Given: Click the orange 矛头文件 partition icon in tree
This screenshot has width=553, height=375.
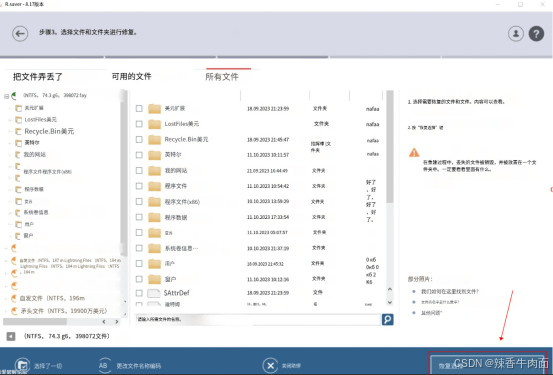Looking at the screenshot, I should click(x=14, y=311).
